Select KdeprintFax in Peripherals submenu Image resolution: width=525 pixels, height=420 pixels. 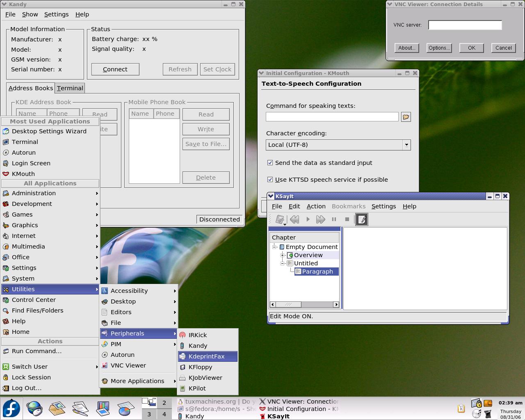[208, 356]
